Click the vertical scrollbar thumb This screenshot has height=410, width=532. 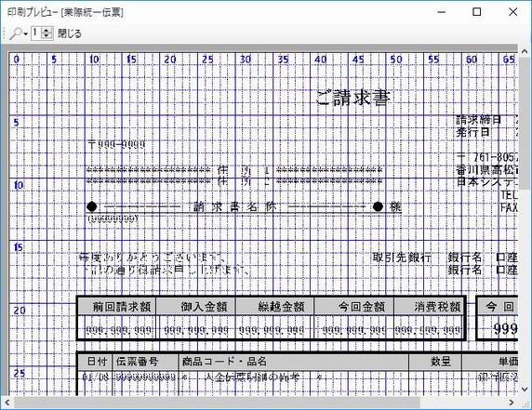tap(525, 123)
